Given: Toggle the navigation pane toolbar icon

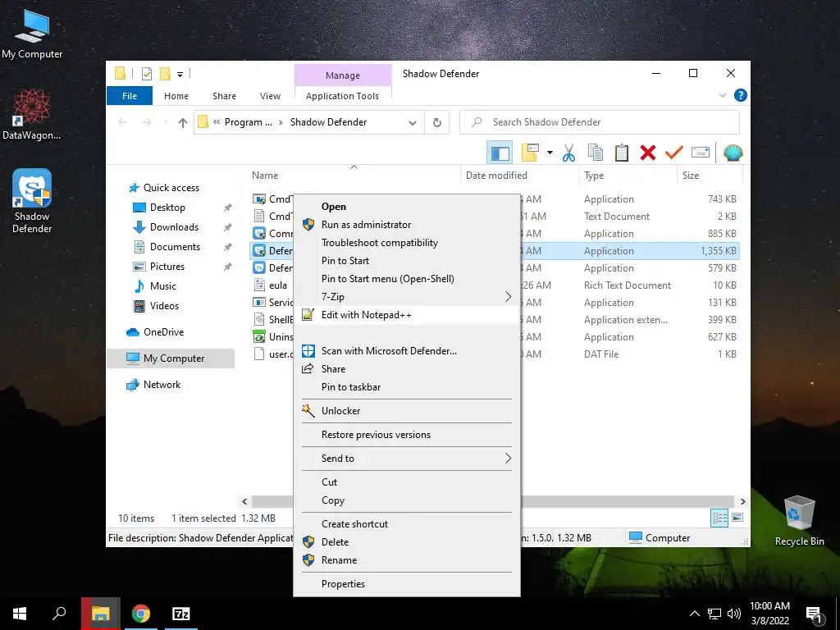Looking at the screenshot, I should tap(500, 153).
